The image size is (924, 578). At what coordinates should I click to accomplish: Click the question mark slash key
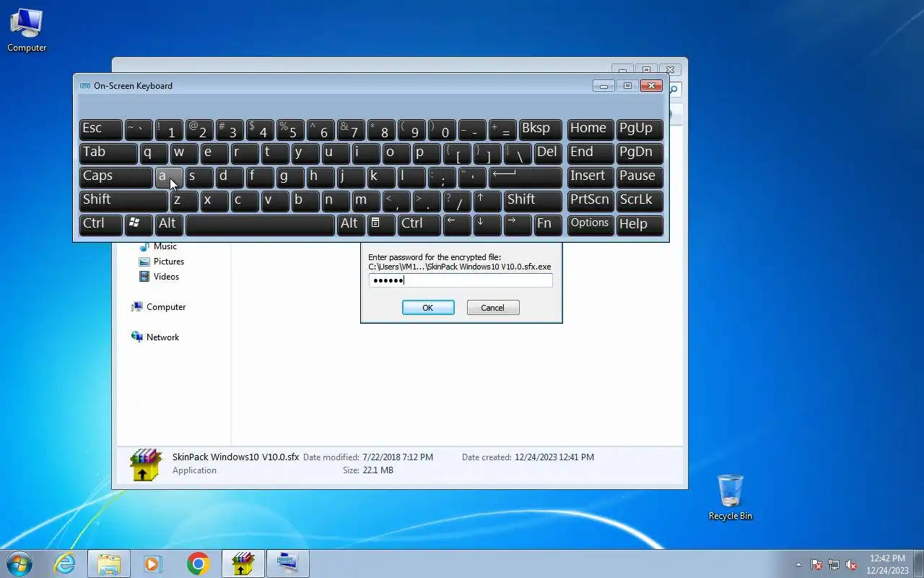coord(457,201)
